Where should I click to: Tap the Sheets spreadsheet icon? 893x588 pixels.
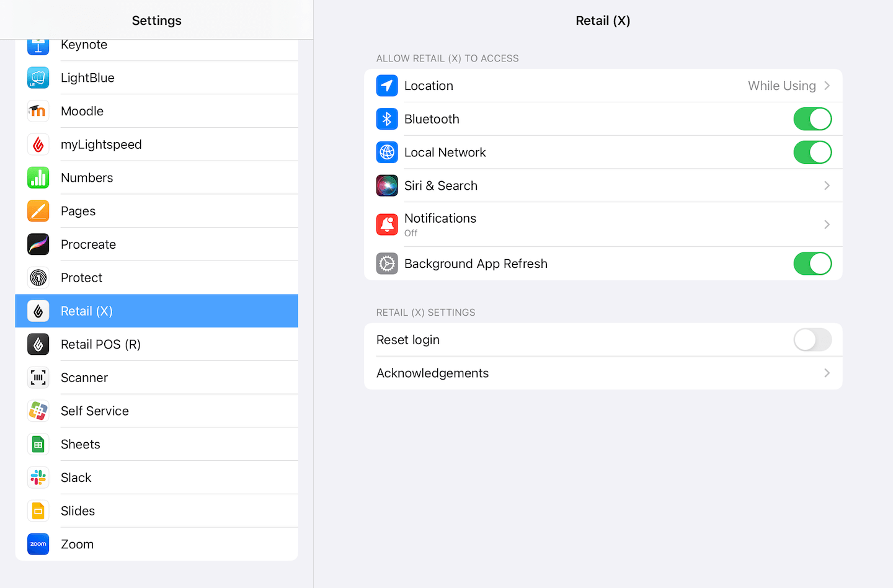(x=38, y=444)
